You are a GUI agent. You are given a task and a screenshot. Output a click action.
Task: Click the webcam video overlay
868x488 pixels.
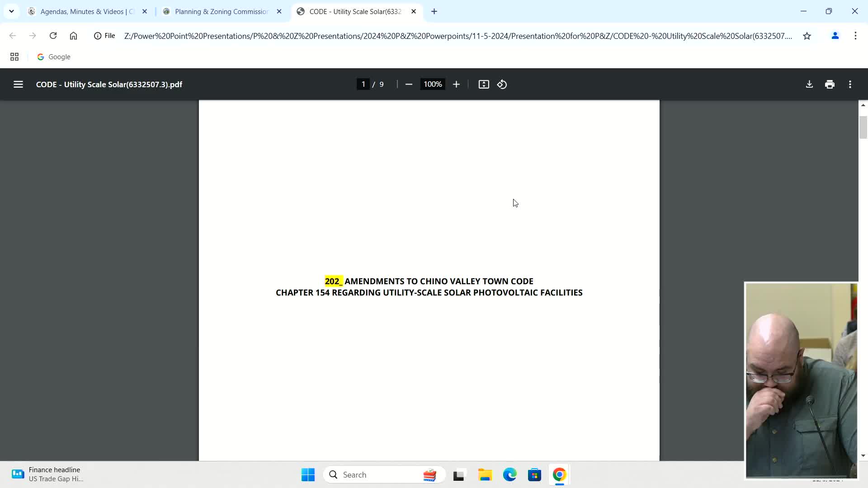pyautogui.click(x=801, y=380)
